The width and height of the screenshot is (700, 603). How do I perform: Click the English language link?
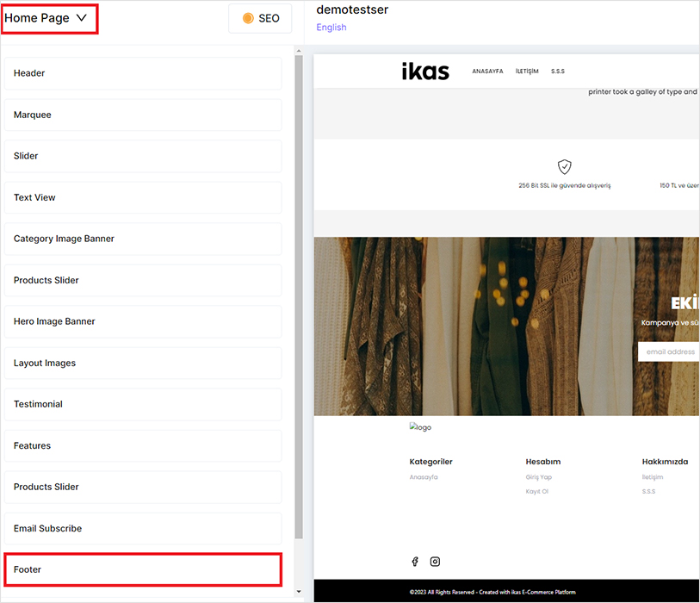pyautogui.click(x=331, y=27)
